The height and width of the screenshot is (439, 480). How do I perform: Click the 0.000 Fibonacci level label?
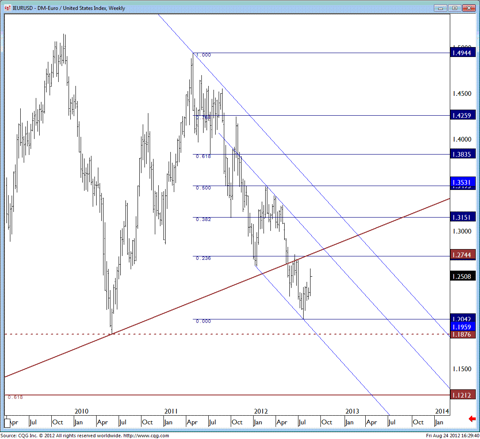pos(203,321)
